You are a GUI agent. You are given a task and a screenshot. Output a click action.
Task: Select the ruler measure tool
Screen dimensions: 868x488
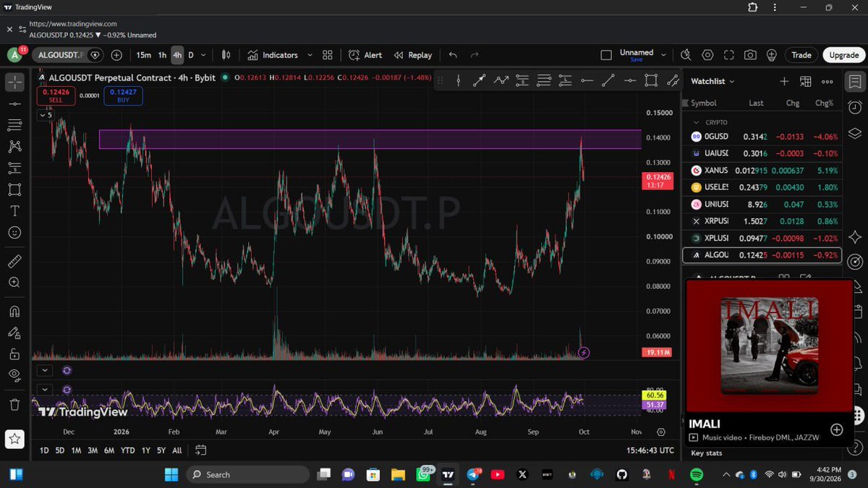14,261
